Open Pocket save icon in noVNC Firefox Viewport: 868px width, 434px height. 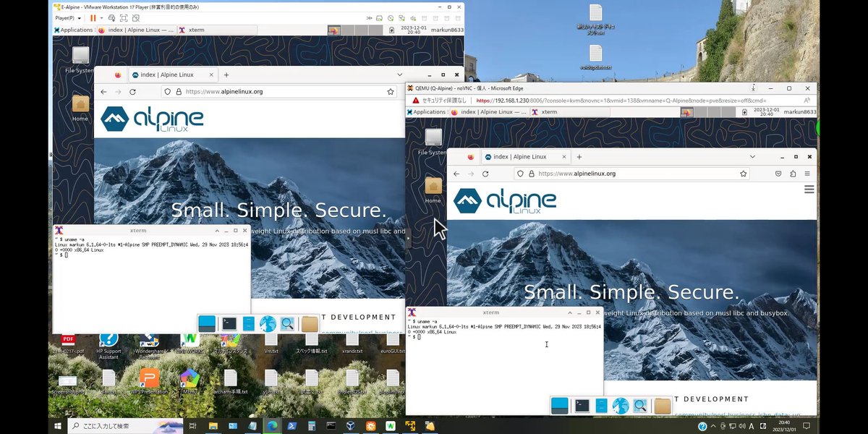[x=778, y=174]
